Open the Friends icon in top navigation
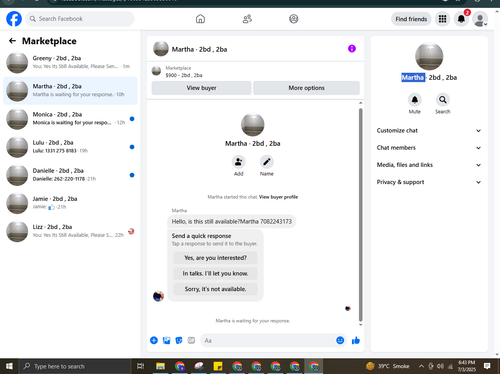 (x=247, y=19)
